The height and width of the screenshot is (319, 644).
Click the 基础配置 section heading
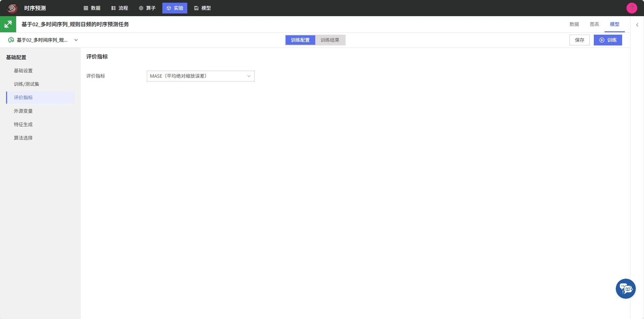tap(16, 58)
